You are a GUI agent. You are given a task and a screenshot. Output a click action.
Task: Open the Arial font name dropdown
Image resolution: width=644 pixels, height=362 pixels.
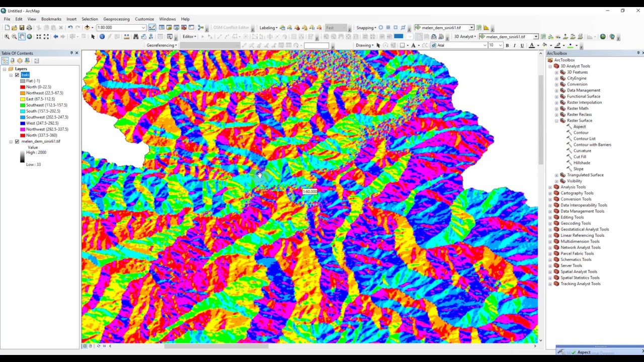coord(485,45)
